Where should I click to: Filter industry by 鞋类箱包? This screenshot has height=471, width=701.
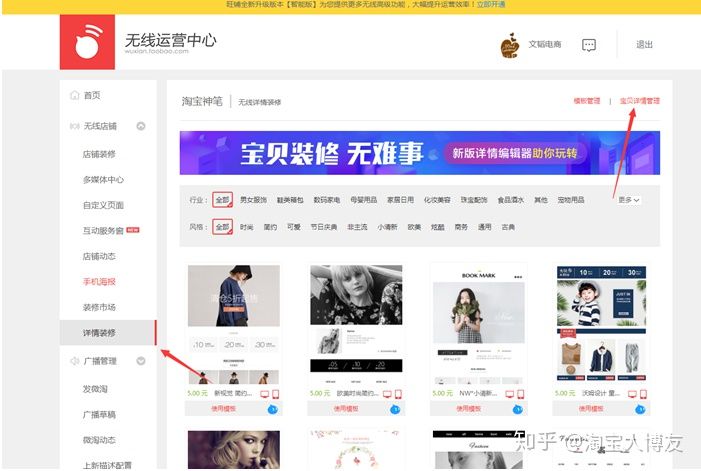pyautogui.click(x=290, y=200)
